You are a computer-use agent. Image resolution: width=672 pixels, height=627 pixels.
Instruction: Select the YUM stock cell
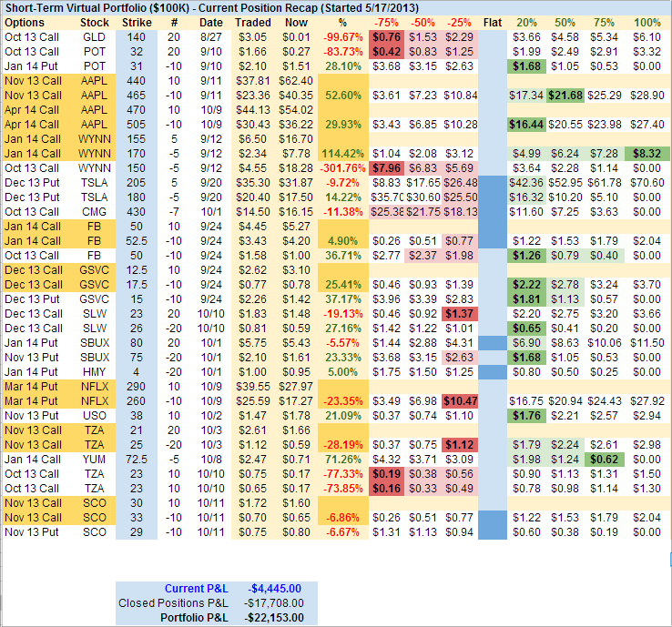coord(94,460)
